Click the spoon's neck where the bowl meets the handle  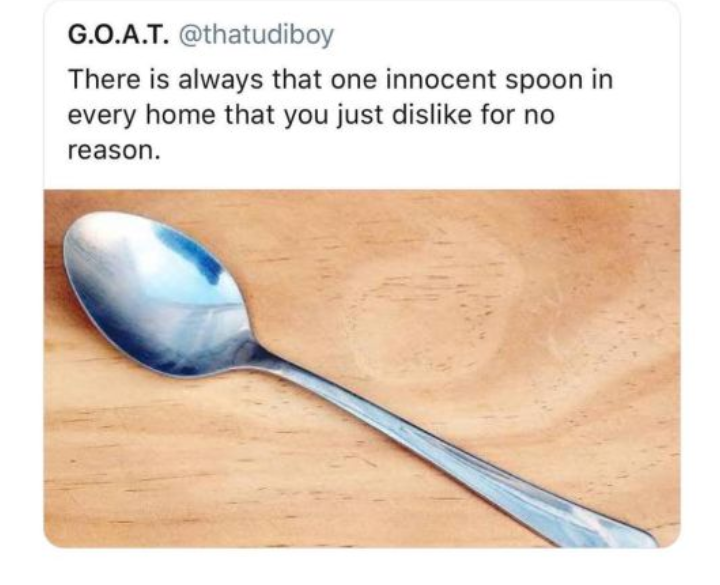(259, 351)
